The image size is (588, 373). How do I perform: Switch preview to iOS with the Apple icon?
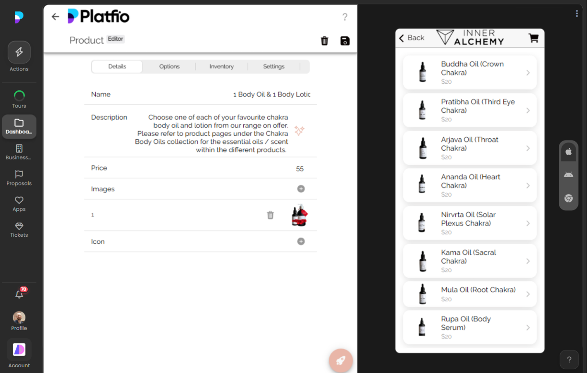pyautogui.click(x=568, y=152)
